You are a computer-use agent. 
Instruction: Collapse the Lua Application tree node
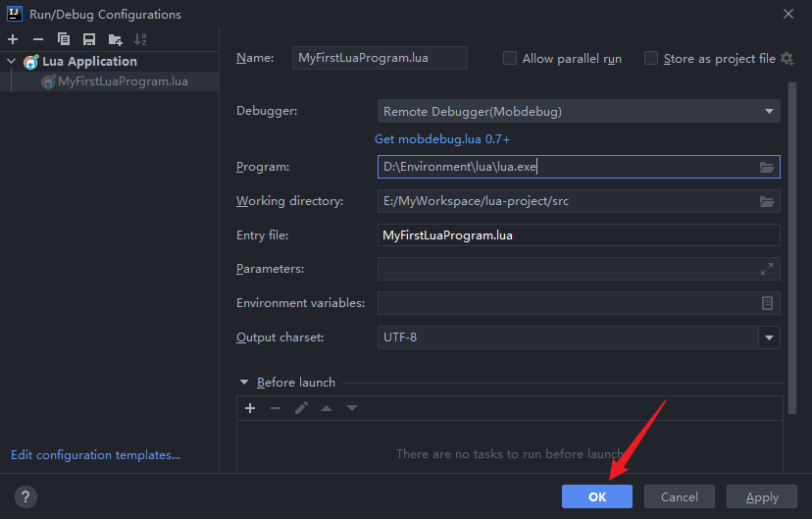[x=12, y=62]
